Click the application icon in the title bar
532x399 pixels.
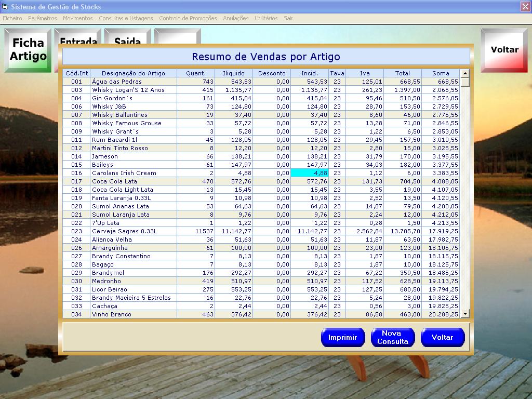tap(5, 7)
